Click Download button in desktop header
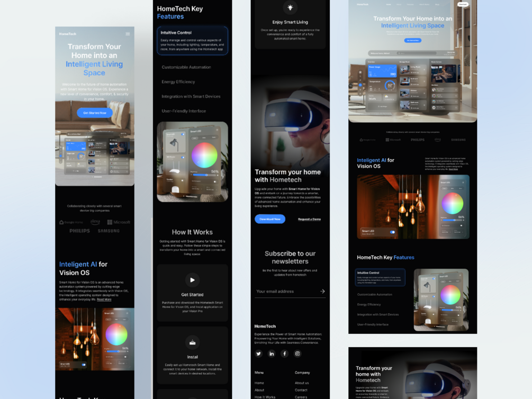The image size is (532, 399). pos(463,4)
